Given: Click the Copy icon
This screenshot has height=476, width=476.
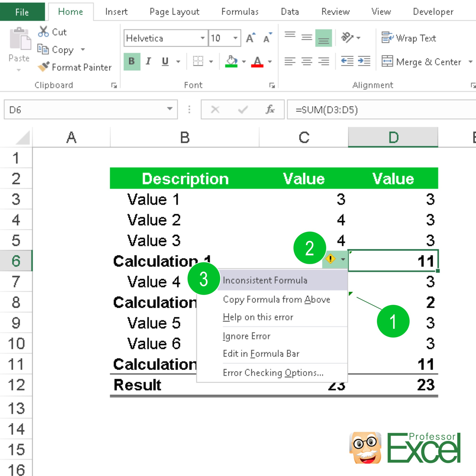Looking at the screenshot, I should [x=43, y=49].
